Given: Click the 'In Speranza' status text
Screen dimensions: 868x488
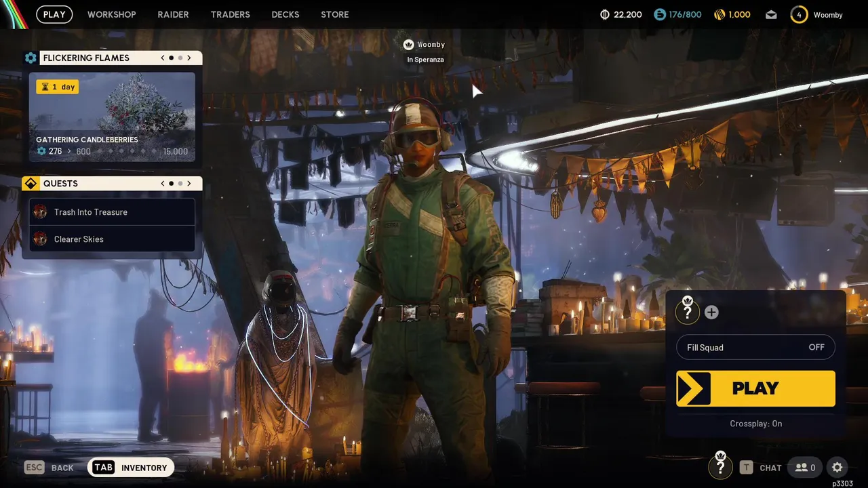Looking at the screenshot, I should coord(425,60).
